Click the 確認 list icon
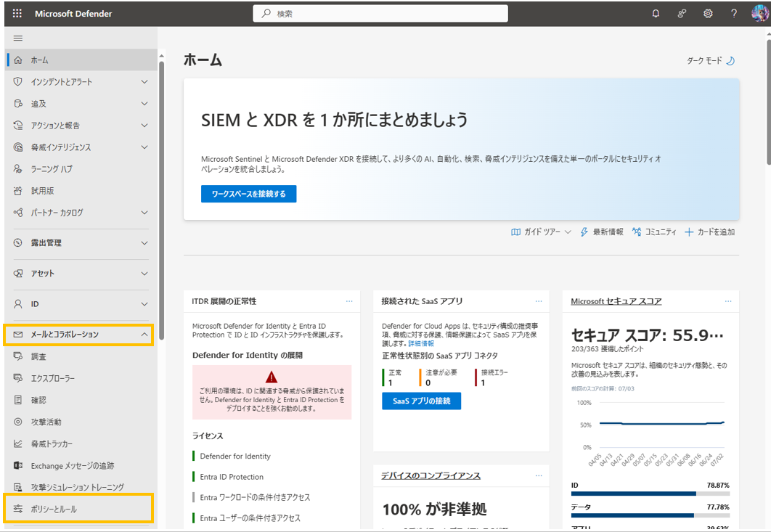 pyautogui.click(x=18, y=400)
